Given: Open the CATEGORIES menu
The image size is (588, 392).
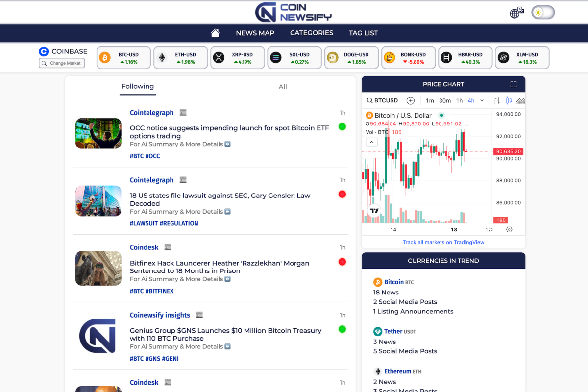Looking at the screenshot, I should (311, 33).
